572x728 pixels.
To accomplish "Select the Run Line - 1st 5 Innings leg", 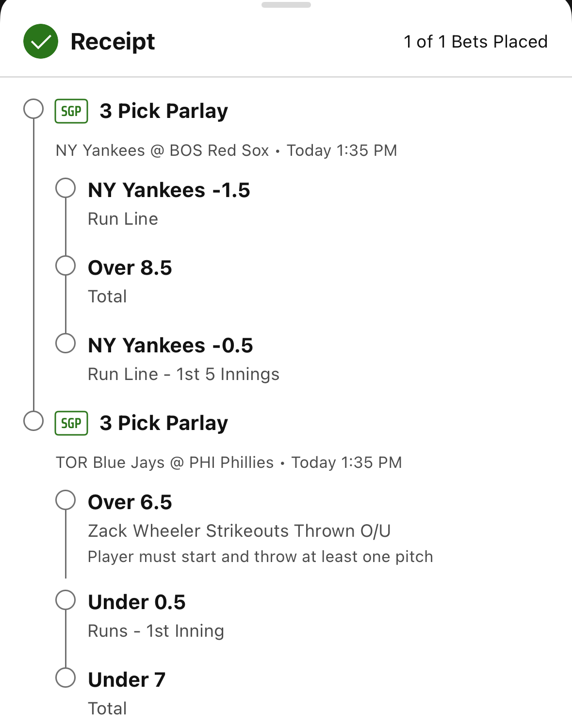I will (x=183, y=374).
